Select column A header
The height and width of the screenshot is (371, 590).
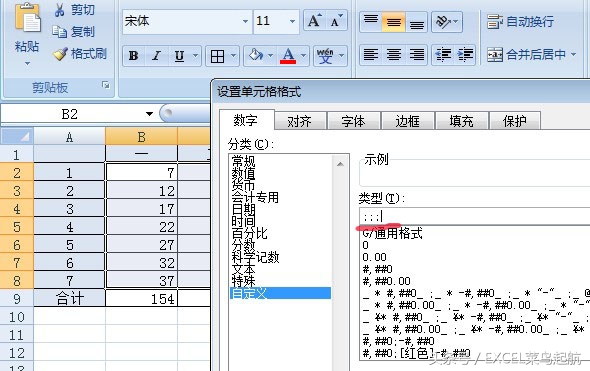point(69,137)
